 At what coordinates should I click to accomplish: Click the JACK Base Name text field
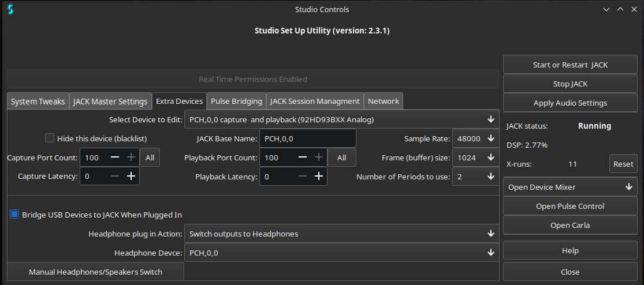point(307,138)
